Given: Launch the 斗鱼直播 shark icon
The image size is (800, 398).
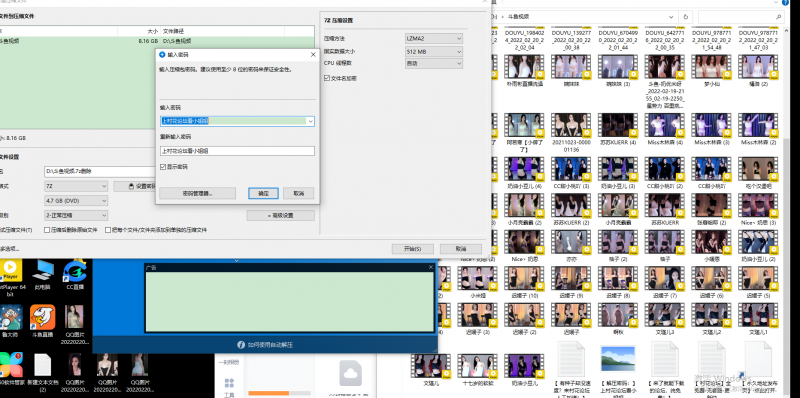Looking at the screenshot, I should [x=43, y=321].
